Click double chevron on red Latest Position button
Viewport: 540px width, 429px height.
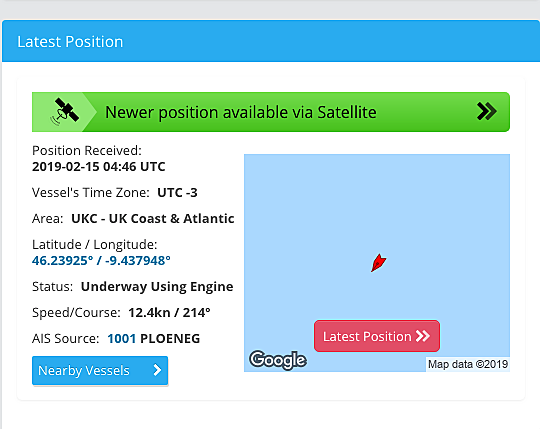click(x=423, y=336)
